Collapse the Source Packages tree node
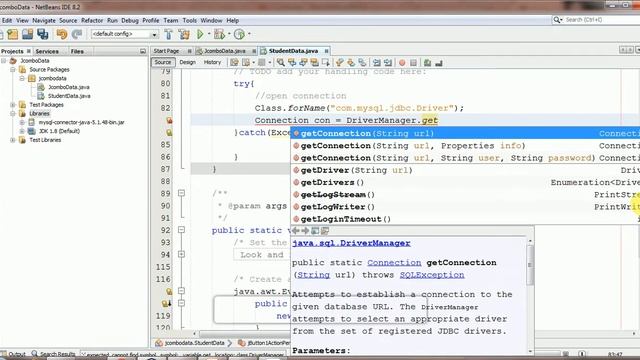640x360 pixels. point(13,69)
